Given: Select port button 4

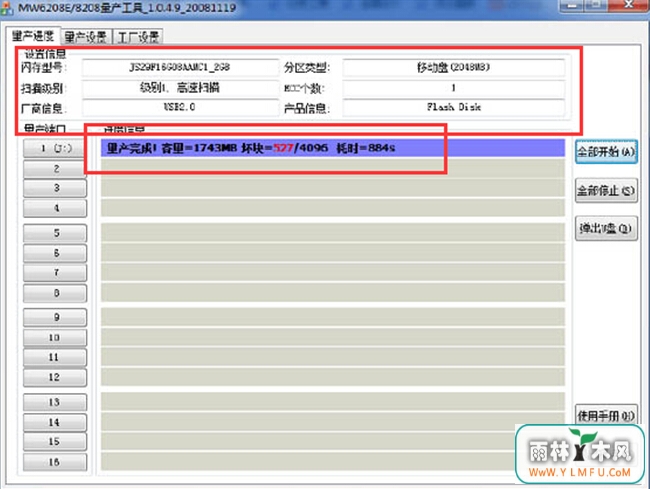Looking at the screenshot, I should [55, 208].
